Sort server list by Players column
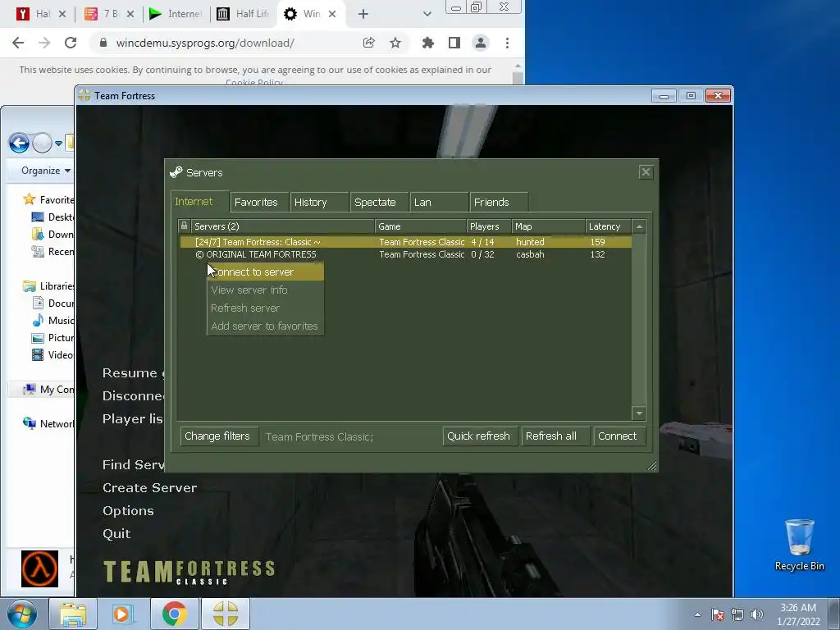The width and height of the screenshot is (840, 630). coord(489,226)
